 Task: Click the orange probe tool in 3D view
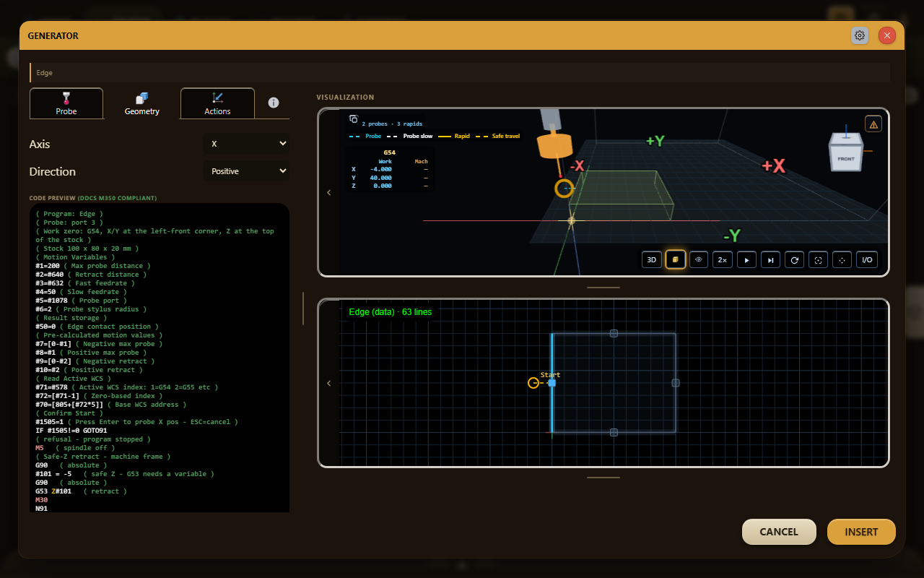[554, 144]
